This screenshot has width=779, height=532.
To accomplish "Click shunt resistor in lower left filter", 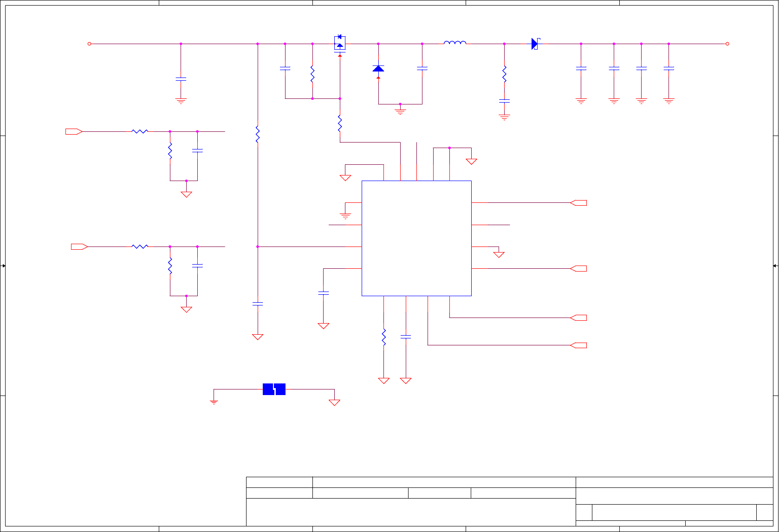I will [170, 266].
